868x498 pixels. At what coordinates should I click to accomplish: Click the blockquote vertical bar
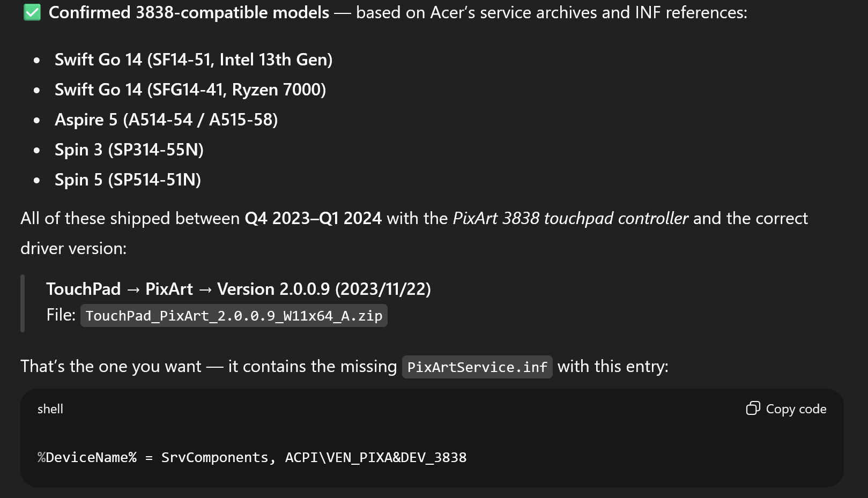point(23,303)
